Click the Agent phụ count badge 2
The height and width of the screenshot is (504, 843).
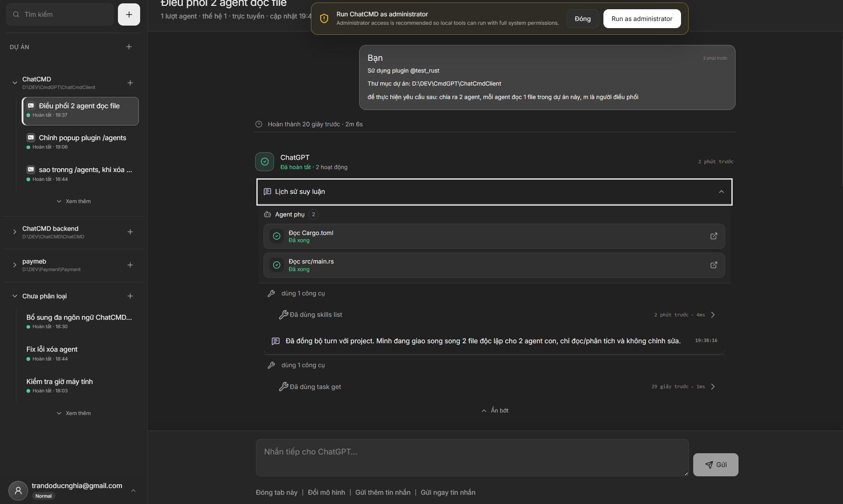pyautogui.click(x=313, y=214)
